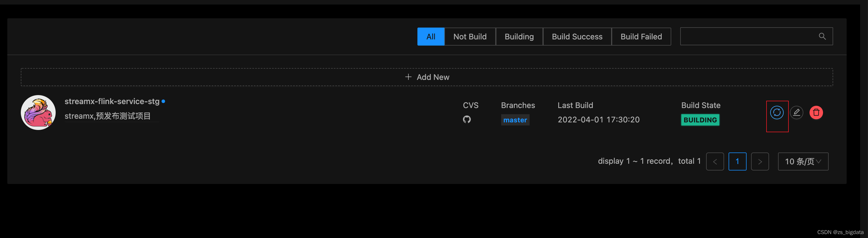The width and height of the screenshot is (868, 238).
Task: Click the GitHub CVS icon
Action: [467, 119]
